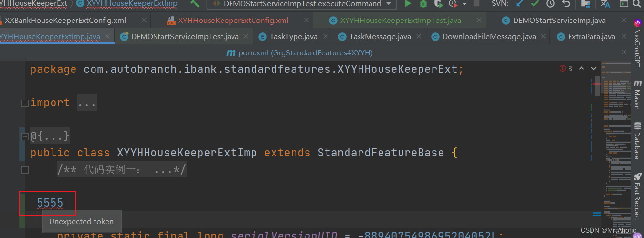Expand the folded 代码实例一 doc comment
Screen dimensions: 644x238
(25, 170)
